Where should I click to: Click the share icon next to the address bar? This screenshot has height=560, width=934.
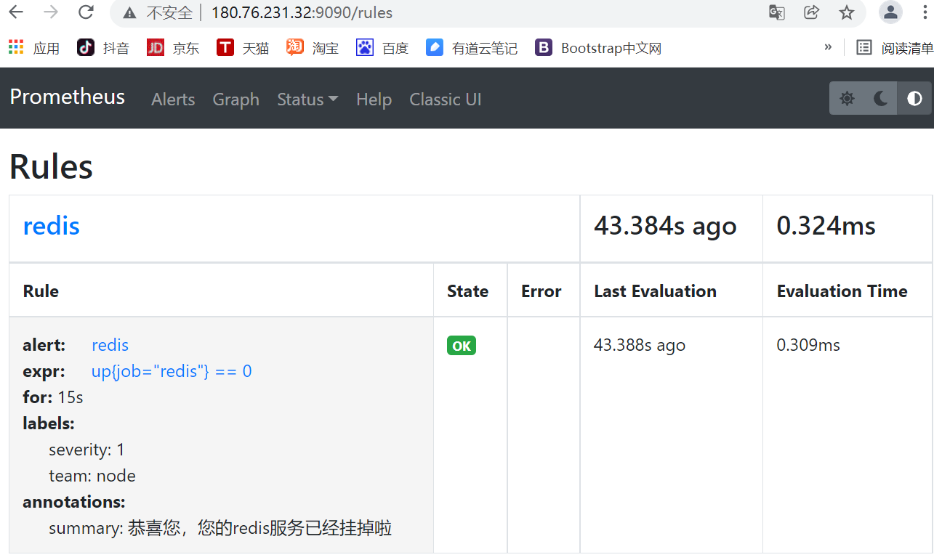coord(811,12)
